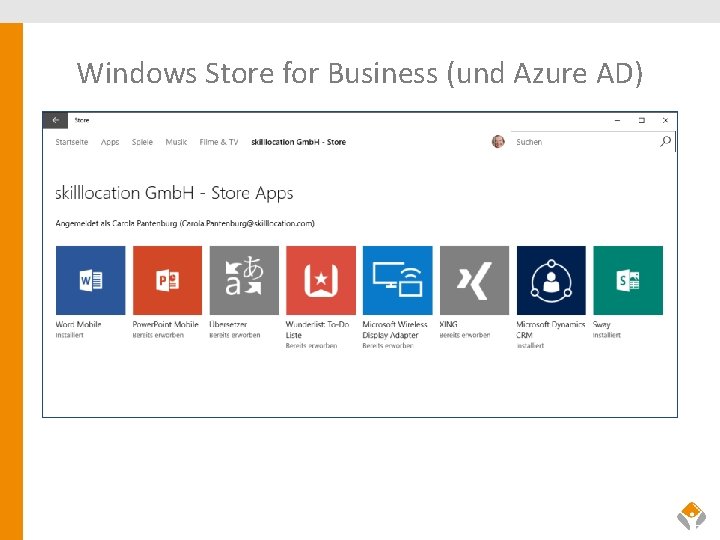This screenshot has width=720, height=540.
Task: Click the back arrow in Store title bar
Action: coord(56,120)
